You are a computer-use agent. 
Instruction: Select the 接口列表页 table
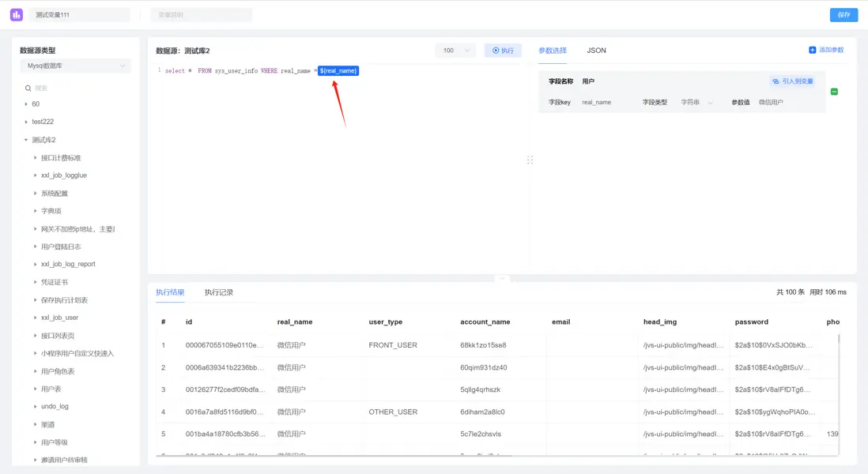[x=58, y=336]
